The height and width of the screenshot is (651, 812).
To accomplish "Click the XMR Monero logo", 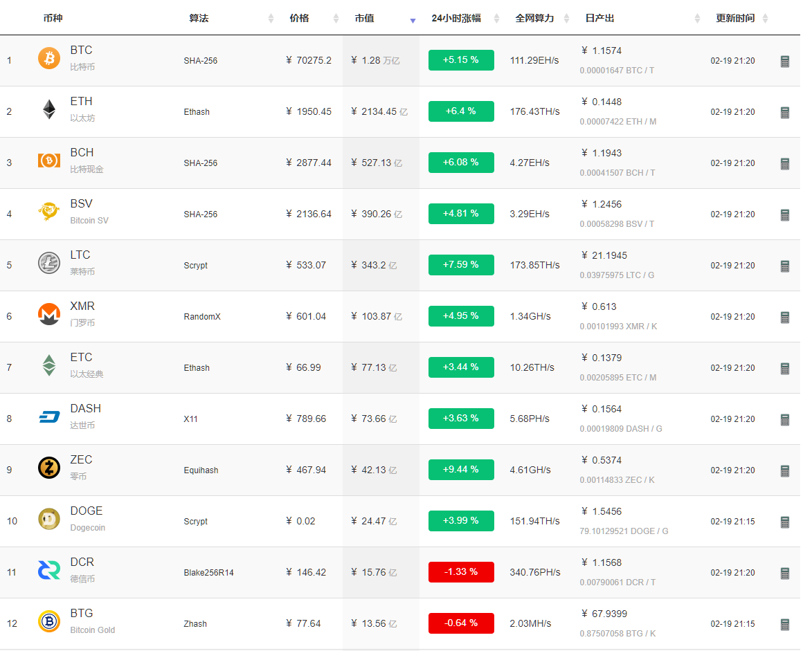I will pyautogui.click(x=49, y=314).
